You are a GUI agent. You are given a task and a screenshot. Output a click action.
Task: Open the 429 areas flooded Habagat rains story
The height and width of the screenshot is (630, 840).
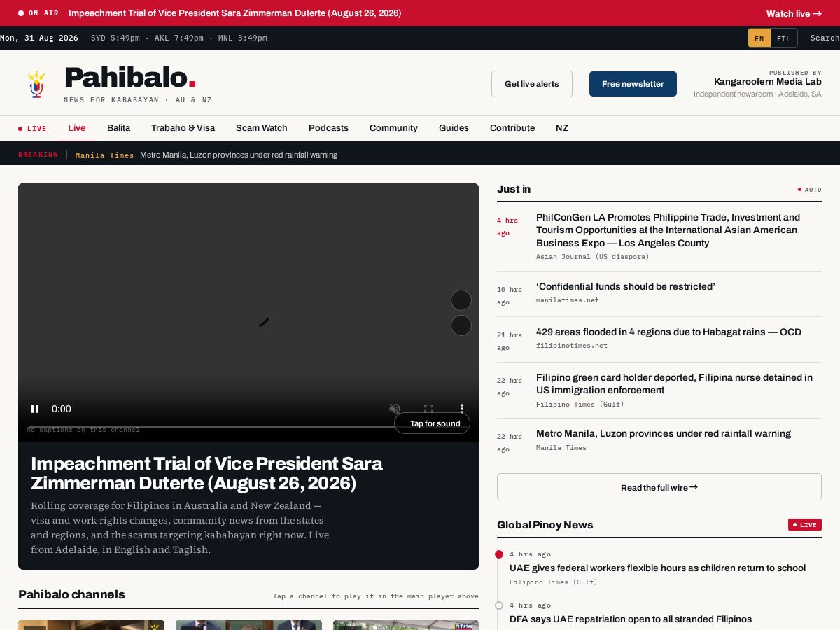click(x=668, y=332)
